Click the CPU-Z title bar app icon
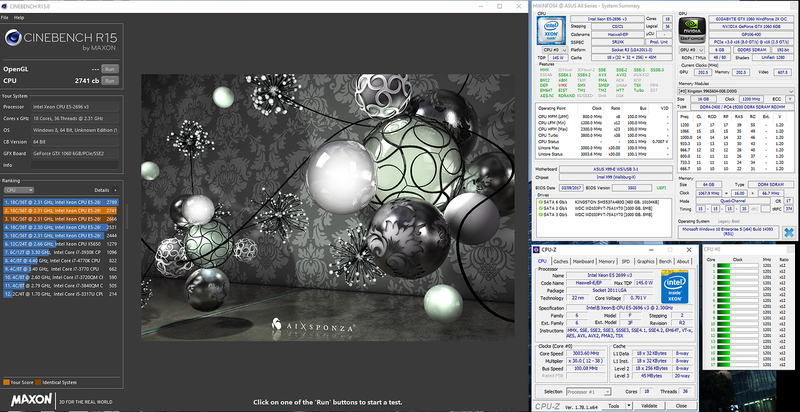 click(537, 250)
